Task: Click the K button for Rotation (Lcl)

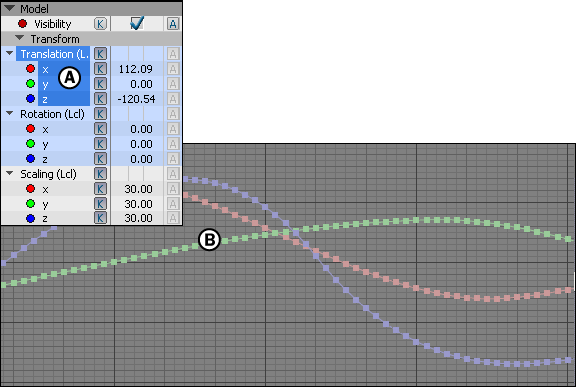Action: (x=100, y=114)
